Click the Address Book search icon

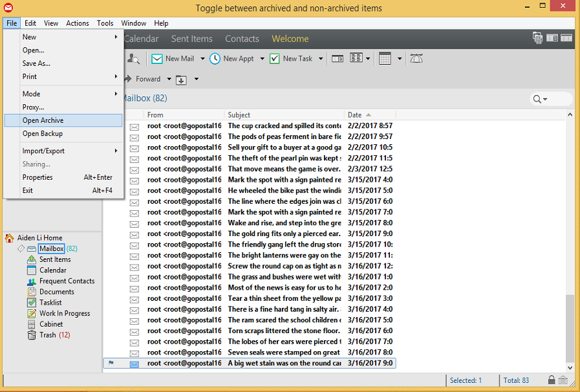134,59
